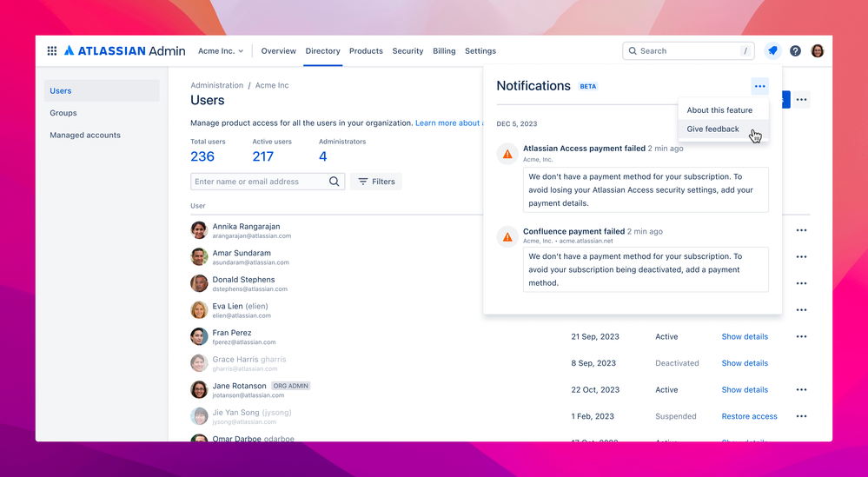Click the notifications panel three-dot menu
868x477 pixels.
point(759,86)
